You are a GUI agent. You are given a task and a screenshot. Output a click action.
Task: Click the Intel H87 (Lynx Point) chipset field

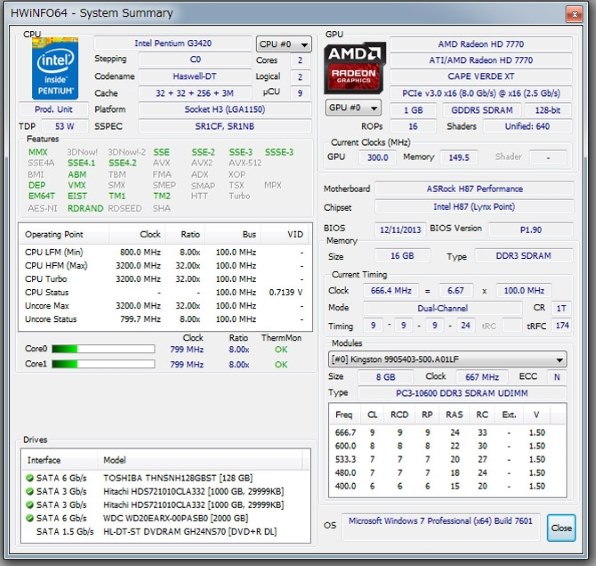(x=474, y=207)
